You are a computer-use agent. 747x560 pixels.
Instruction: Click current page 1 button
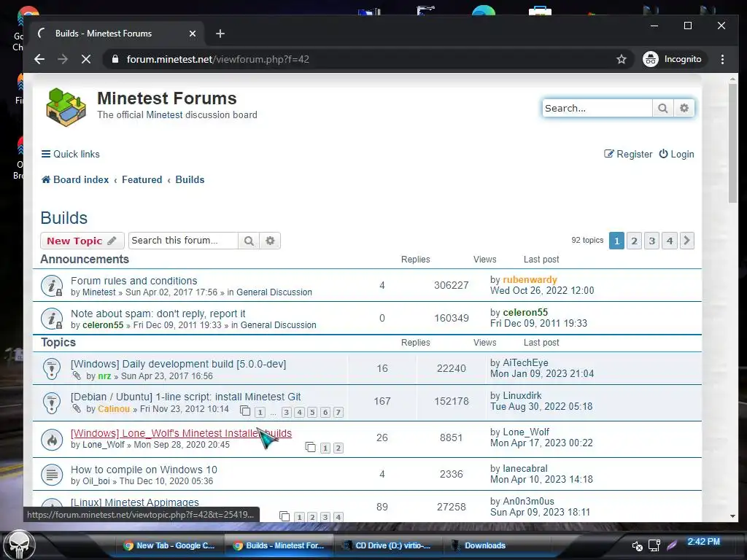[x=616, y=241]
